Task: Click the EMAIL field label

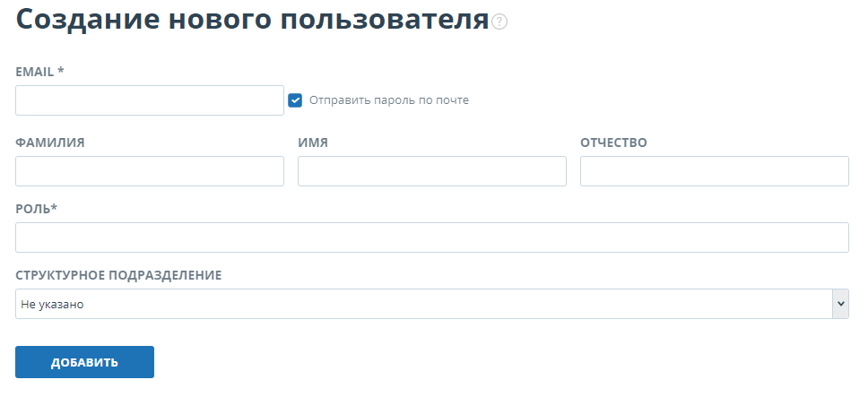Action: pos(35,71)
